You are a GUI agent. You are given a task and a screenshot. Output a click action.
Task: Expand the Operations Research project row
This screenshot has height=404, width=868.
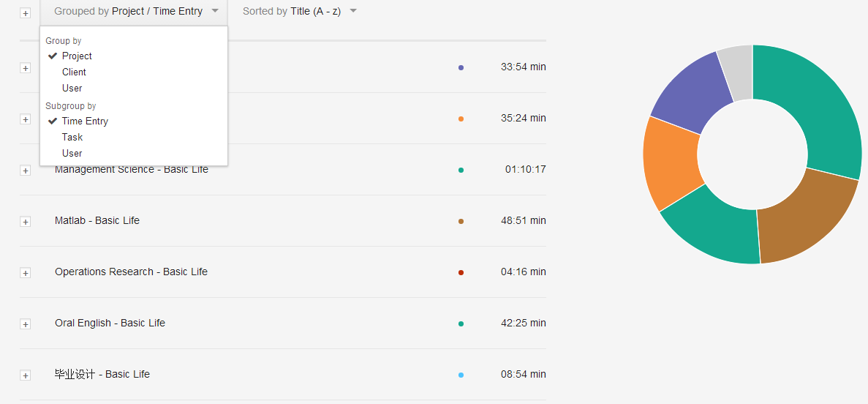tap(26, 273)
